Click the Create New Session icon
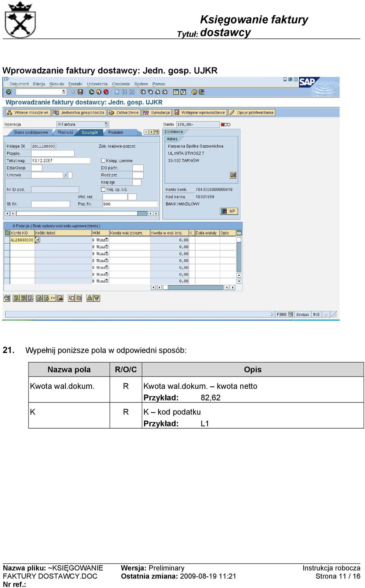Viewport: 365px width, 588px height. (176, 92)
